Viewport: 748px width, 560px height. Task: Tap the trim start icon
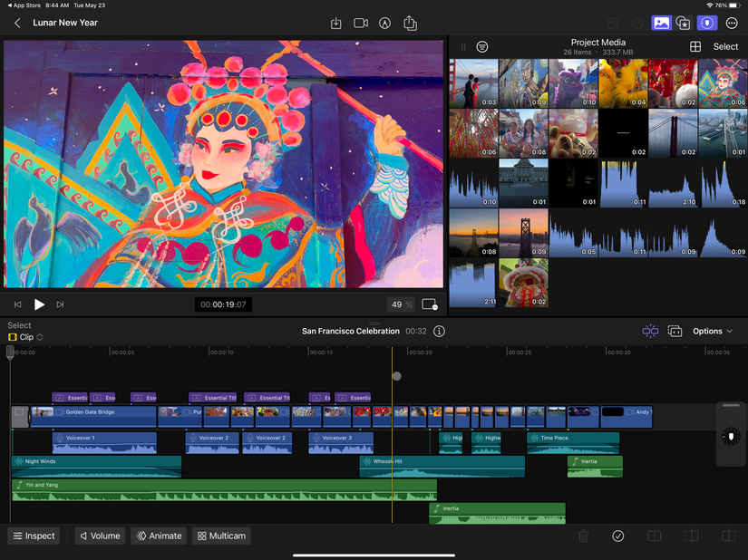coord(691,536)
